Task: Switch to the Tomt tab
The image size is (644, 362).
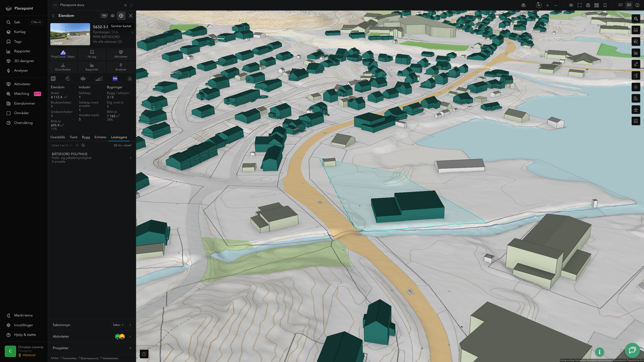Action: 73,137
